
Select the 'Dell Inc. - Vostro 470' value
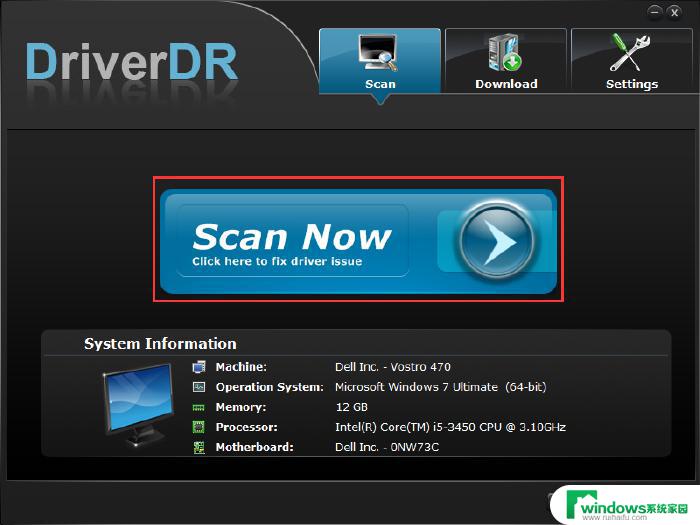pos(393,367)
